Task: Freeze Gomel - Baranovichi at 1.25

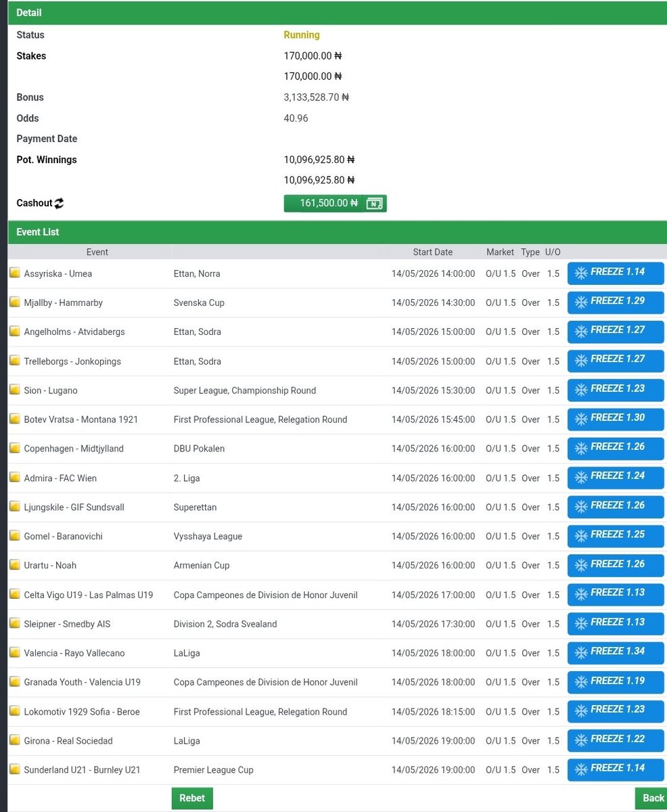Action: click(x=616, y=536)
